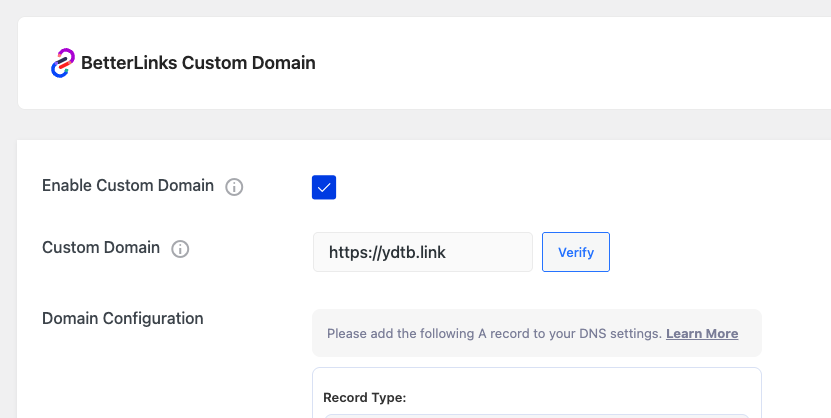831x418 pixels.
Task: Uncheck the Enable Custom Domain checkbox
Action: 324,187
